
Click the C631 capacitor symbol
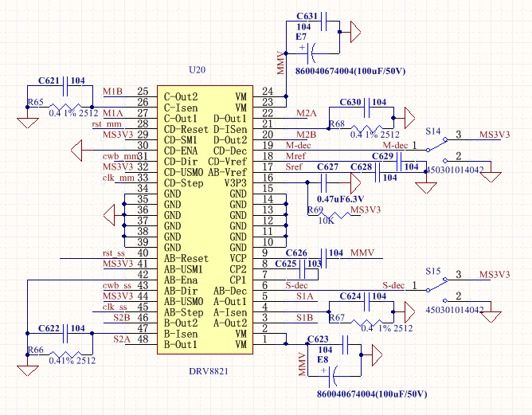pos(324,21)
